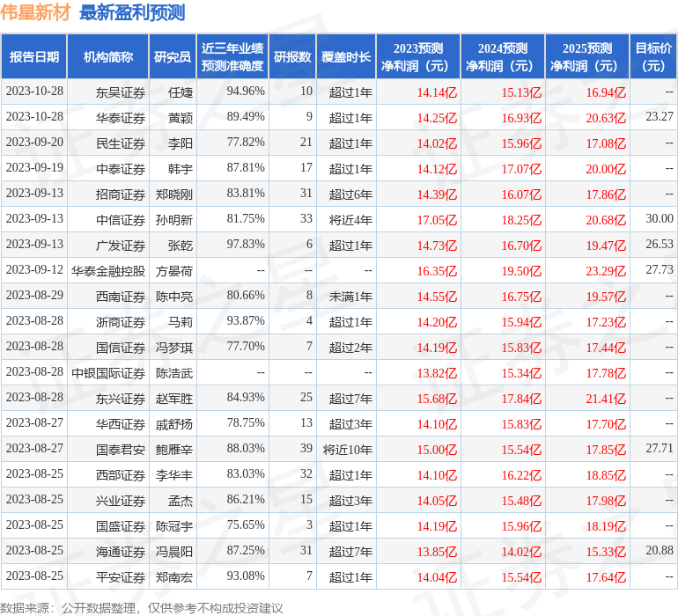Click target price 20.88
This screenshot has width=678, height=616.
660,550
